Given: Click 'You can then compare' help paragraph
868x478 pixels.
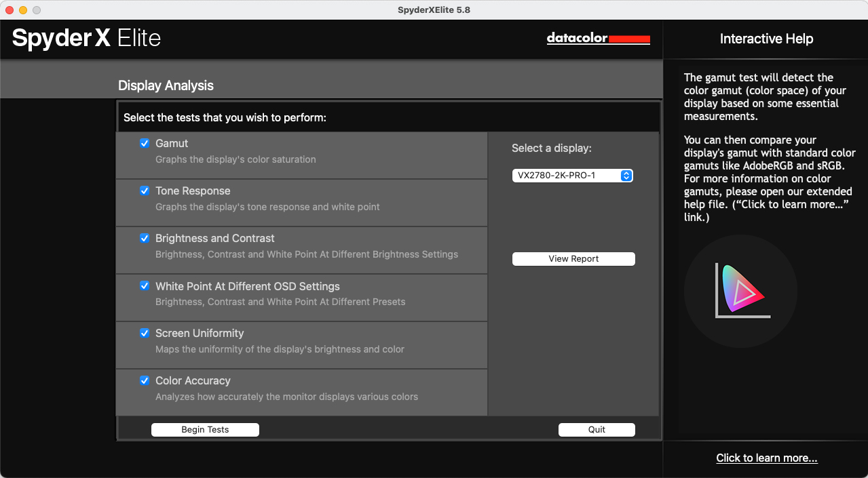Looking at the screenshot, I should tap(770, 179).
